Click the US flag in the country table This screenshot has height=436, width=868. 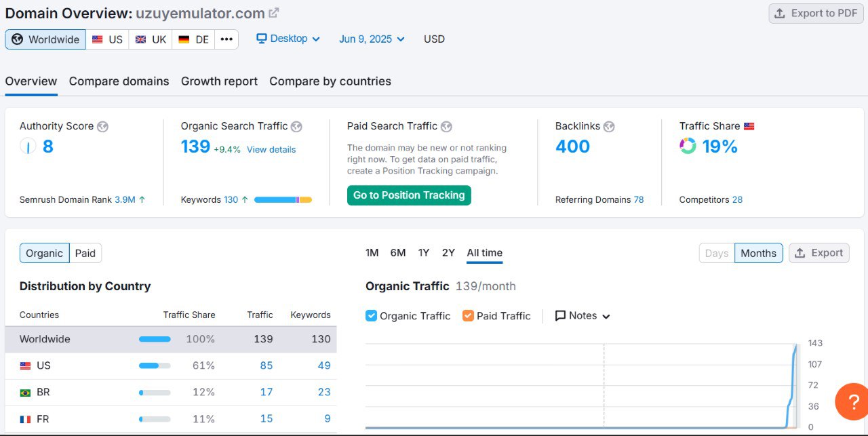click(25, 365)
